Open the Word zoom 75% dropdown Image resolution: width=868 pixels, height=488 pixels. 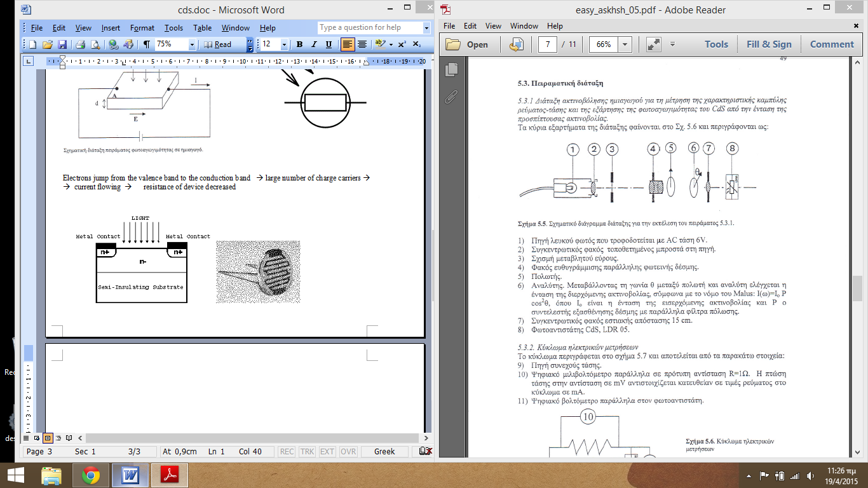coord(192,44)
